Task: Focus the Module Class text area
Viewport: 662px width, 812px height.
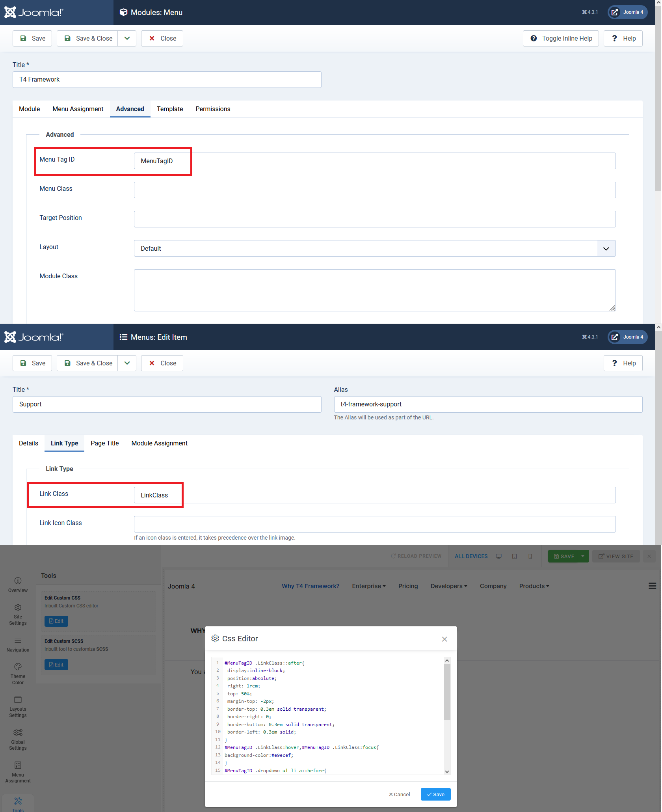Action: click(375, 290)
